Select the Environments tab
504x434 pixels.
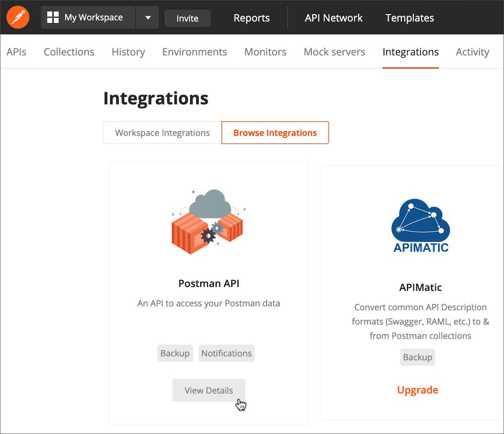tap(195, 52)
